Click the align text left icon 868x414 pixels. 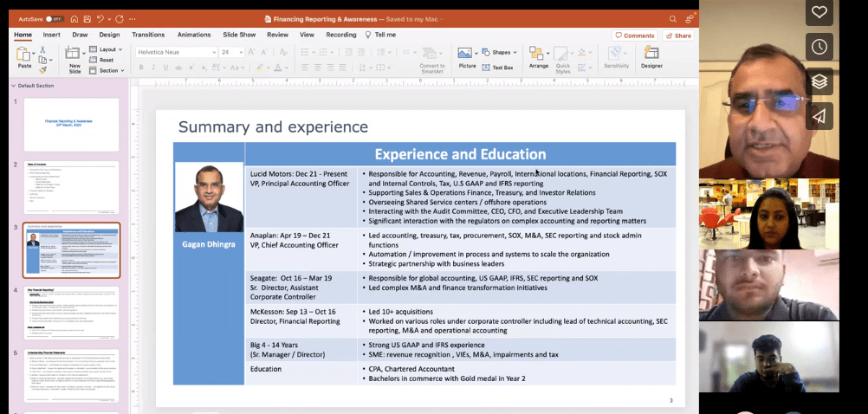pos(305,68)
